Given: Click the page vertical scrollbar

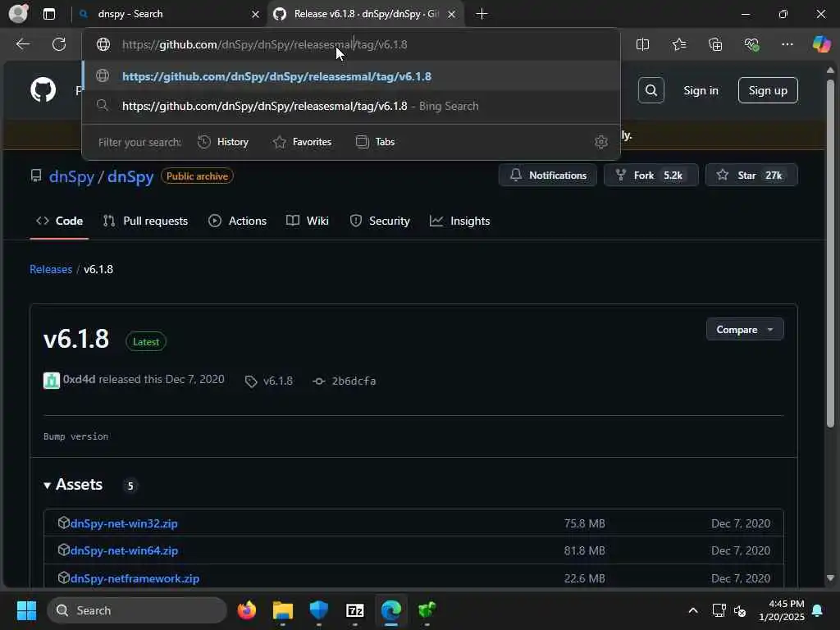Looking at the screenshot, I should point(830,253).
